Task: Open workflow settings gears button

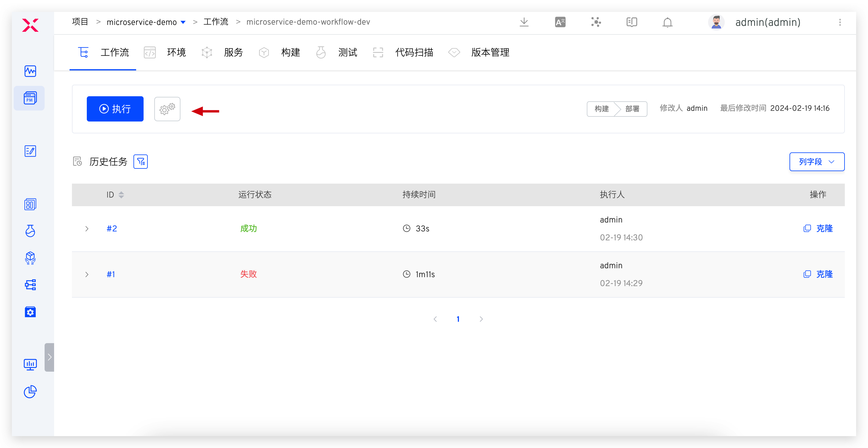Action: (167, 109)
